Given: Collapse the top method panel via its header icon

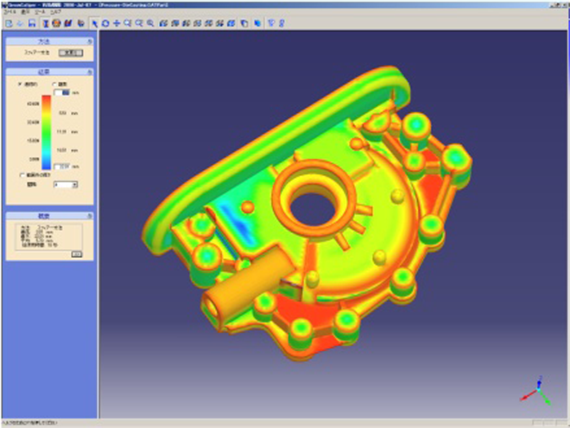Looking at the screenshot, I should (89, 42).
